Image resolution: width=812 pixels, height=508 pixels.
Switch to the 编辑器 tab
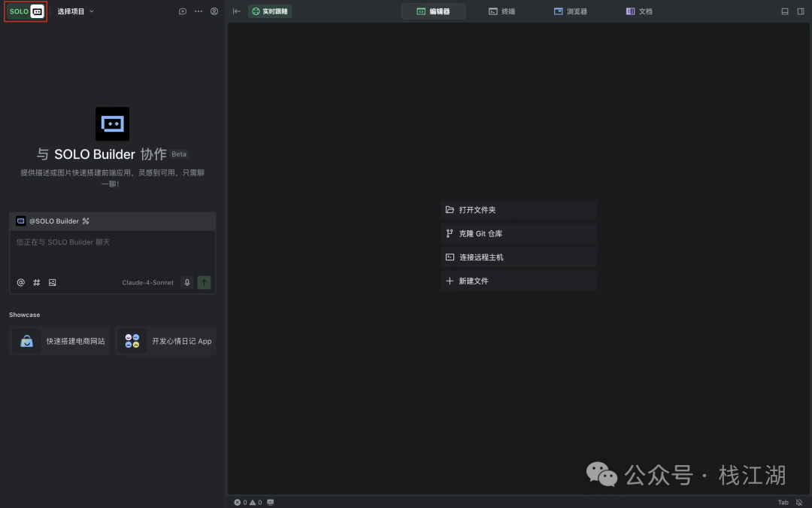434,11
